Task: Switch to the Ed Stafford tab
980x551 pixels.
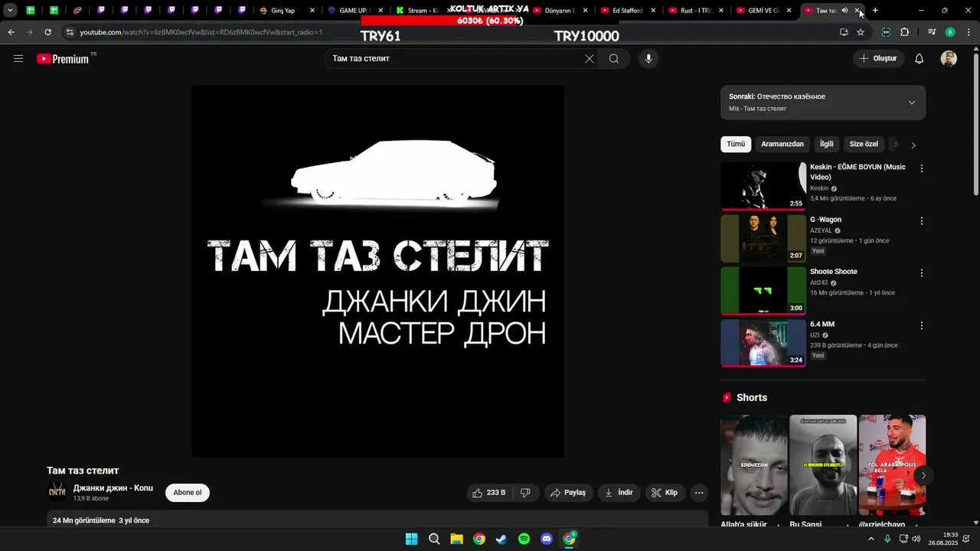Action: [x=628, y=11]
